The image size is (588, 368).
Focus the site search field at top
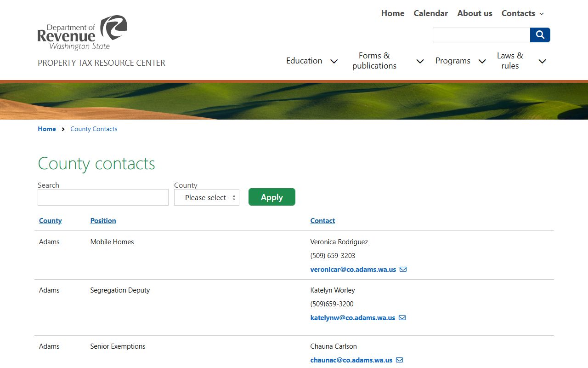point(481,35)
